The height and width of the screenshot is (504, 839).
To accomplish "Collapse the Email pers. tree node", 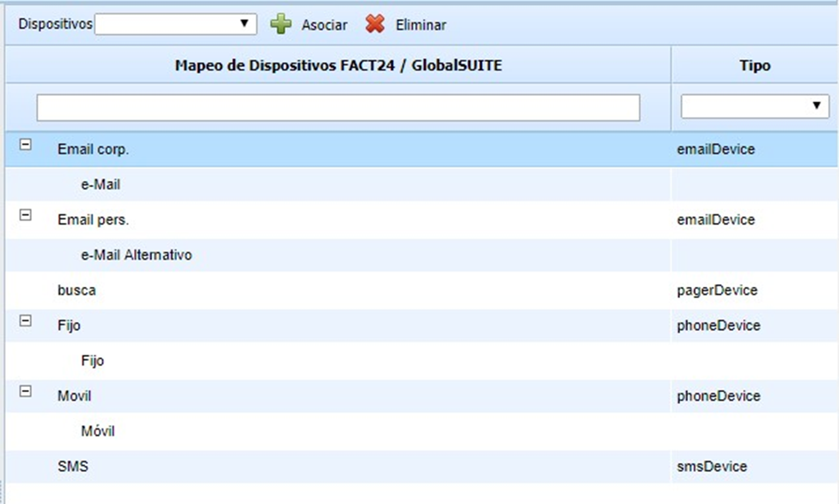I will 25,215.
